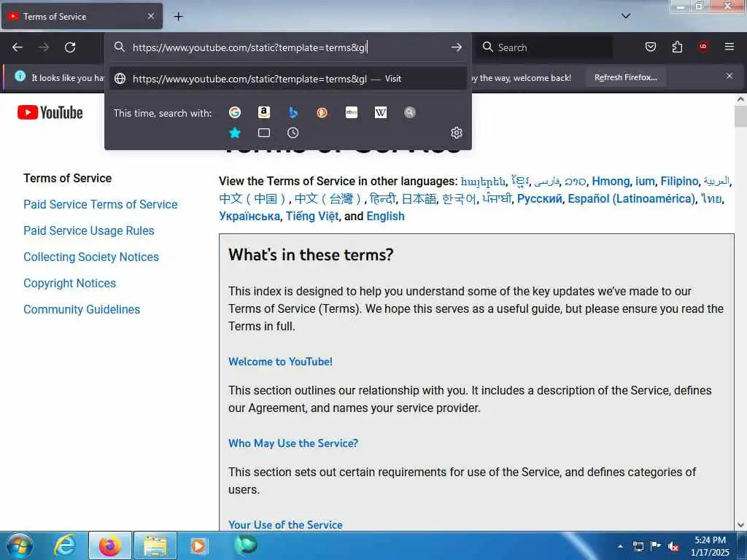View terms in Tiếng Việt language
This screenshot has width=747, height=560.
(x=312, y=216)
